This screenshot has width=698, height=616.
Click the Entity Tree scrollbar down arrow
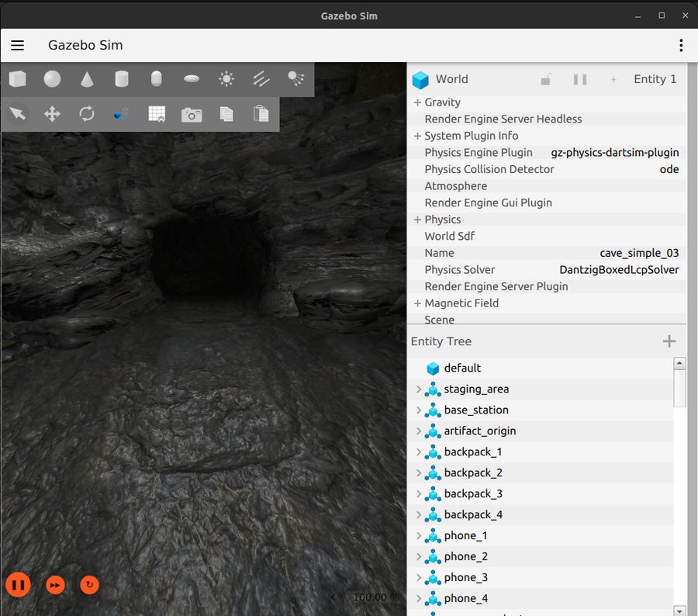pyautogui.click(x=679, y=611)
